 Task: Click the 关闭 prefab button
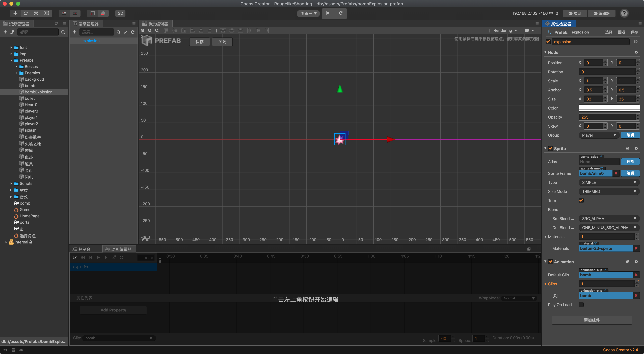pyautogui.click(x=222, y=42)
